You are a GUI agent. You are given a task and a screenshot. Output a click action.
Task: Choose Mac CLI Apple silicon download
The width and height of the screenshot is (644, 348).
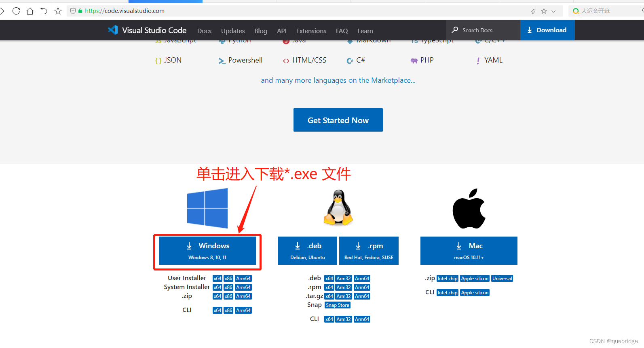point(475,293)
